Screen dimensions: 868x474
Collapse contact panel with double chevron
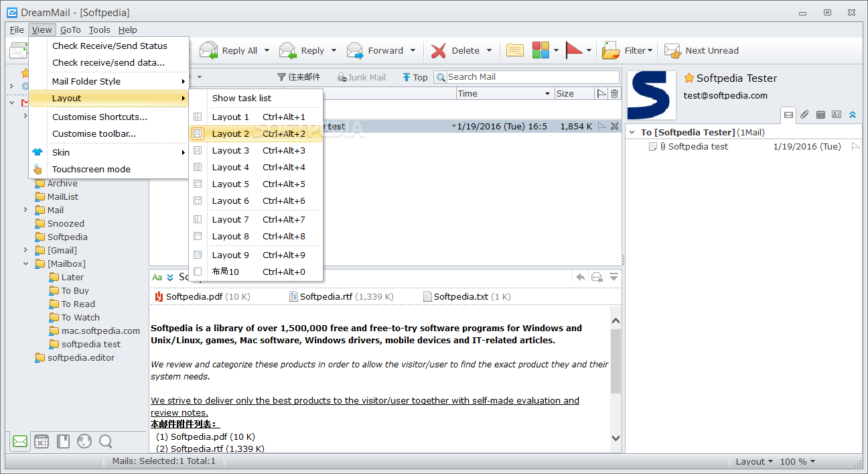point(853,115)
